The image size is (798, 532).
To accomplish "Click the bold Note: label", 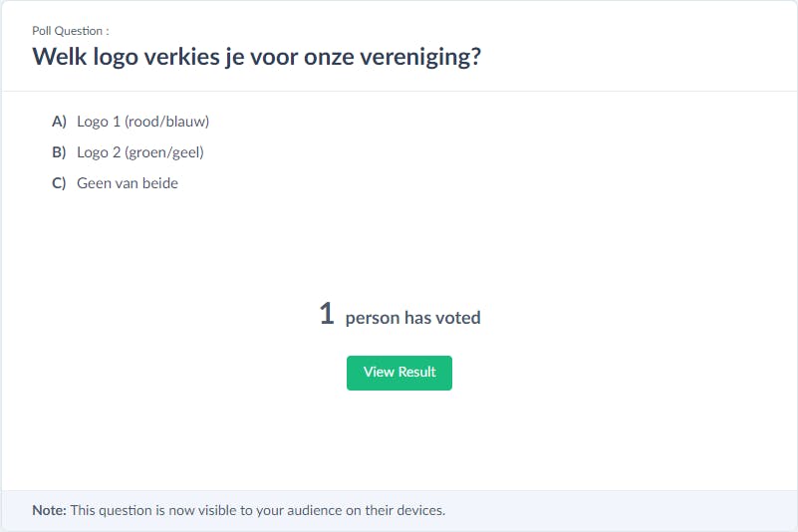I will tap(49, 510).
